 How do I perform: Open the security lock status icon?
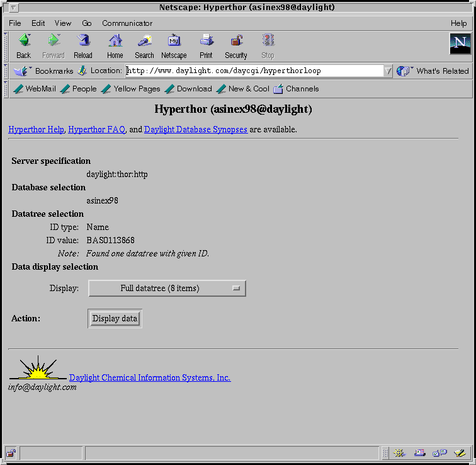[11, 453]
